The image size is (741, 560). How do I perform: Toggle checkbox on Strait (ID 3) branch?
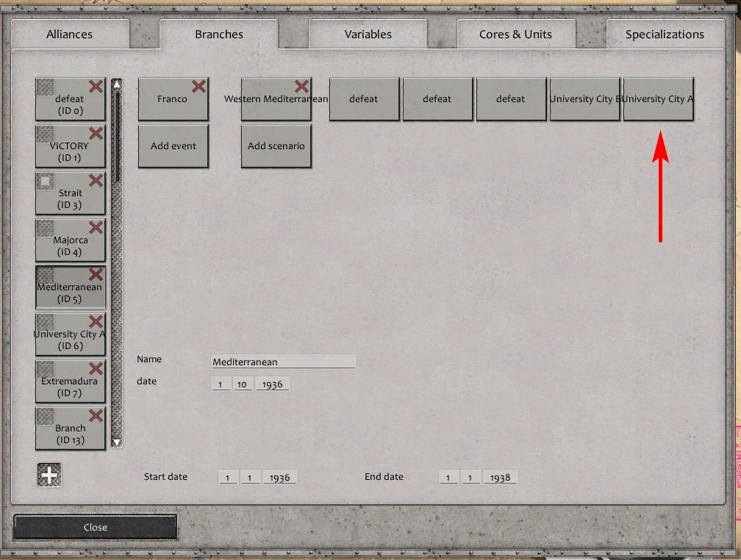point(46,181)
